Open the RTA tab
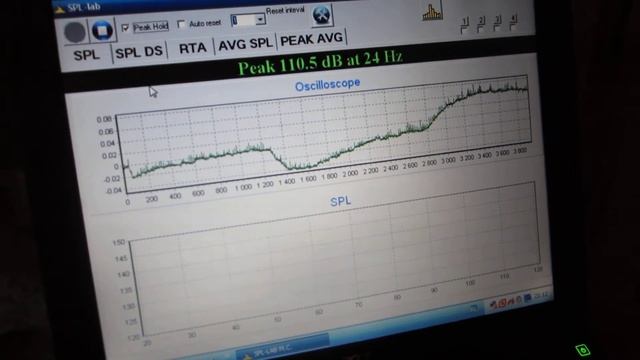This screenshot has width=640, height=360. (x=192, y=49)
